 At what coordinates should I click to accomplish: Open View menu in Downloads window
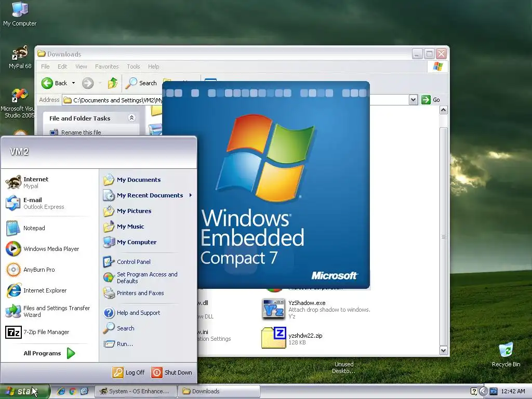81,66
